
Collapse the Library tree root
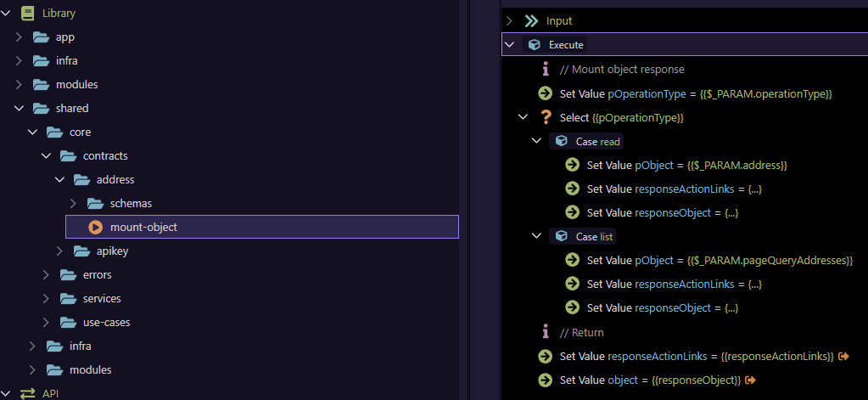[x=6, y=14]
